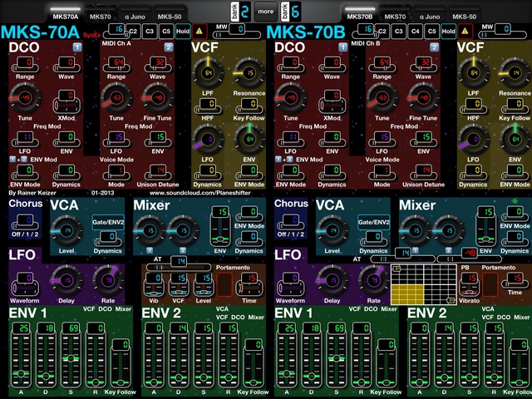
Task: Select bank 2 indicator
Action: pyautogui.click(x=240, y=12)
